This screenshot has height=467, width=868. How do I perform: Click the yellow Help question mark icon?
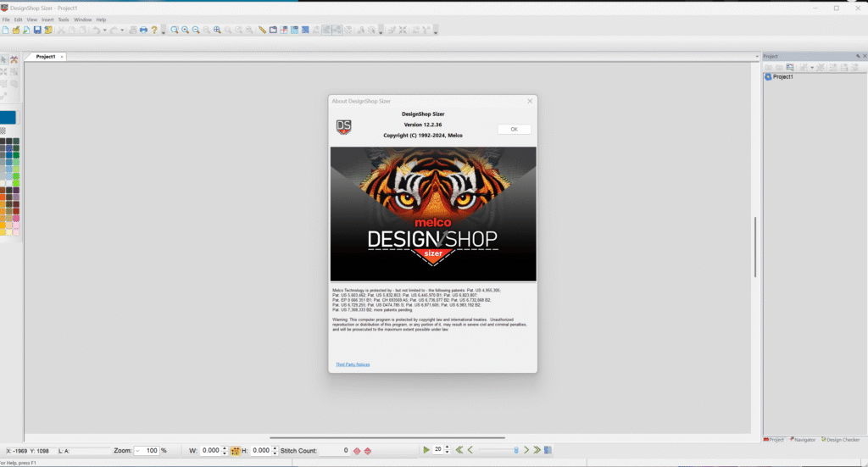(154, 30)
